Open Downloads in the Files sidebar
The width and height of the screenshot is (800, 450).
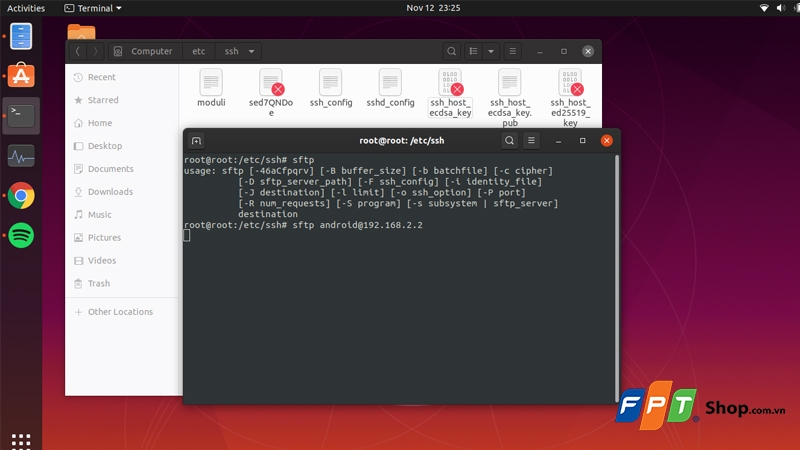pos(122,192)
